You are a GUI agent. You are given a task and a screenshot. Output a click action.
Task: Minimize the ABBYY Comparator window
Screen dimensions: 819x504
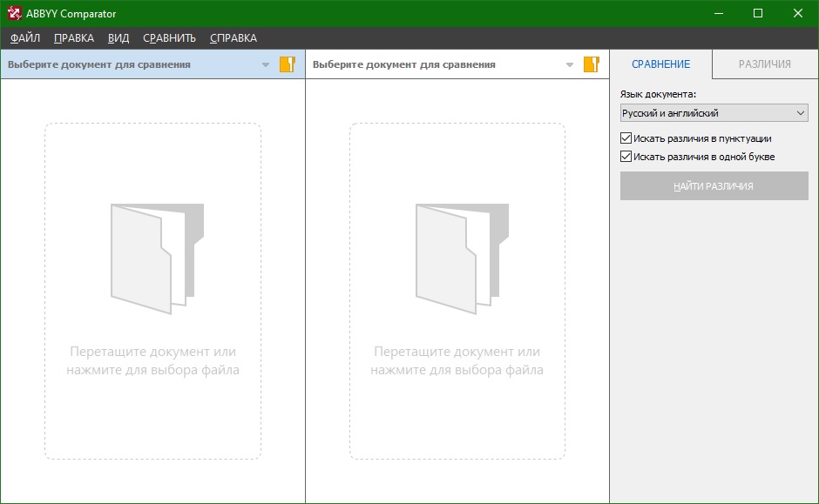tap(718, 13)
